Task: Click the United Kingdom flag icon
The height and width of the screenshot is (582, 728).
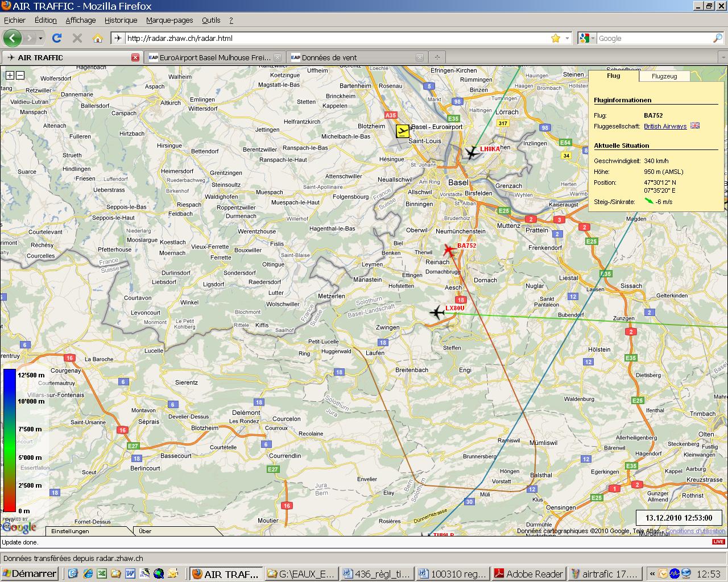Action: 695,126
